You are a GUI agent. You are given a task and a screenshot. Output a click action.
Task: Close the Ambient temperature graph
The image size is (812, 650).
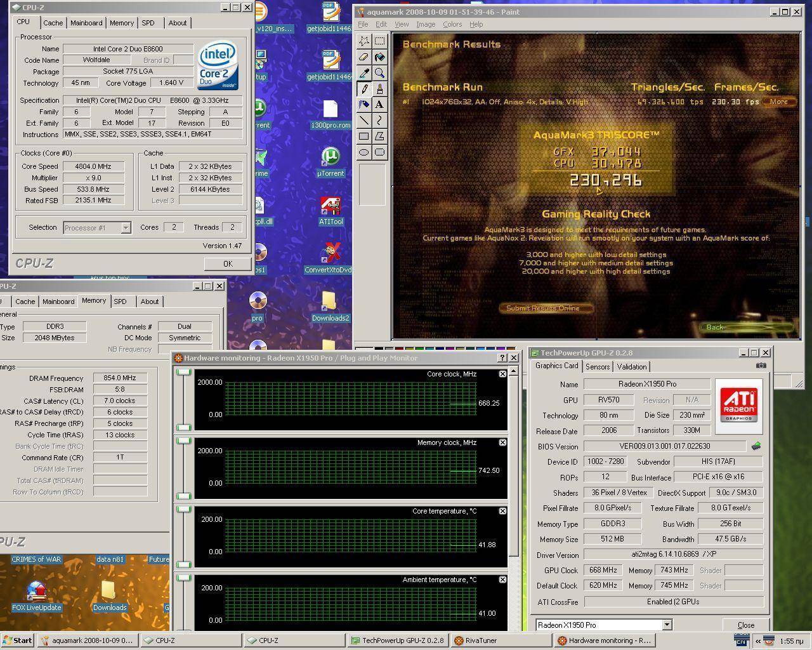point(502,580)
